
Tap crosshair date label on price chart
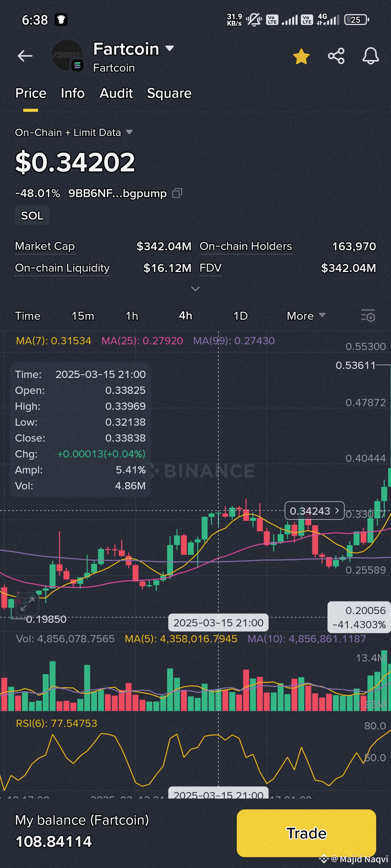click(218, 623)
